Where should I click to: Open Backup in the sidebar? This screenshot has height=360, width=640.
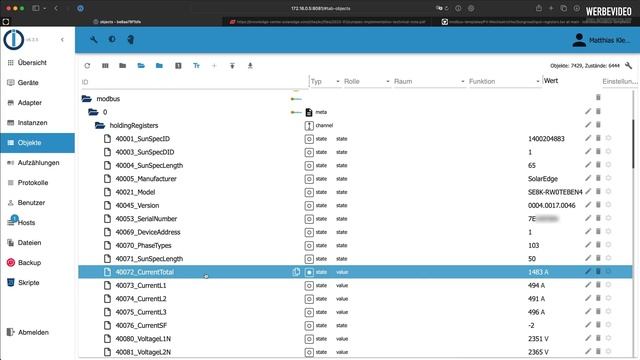click(x=38, y=262)
